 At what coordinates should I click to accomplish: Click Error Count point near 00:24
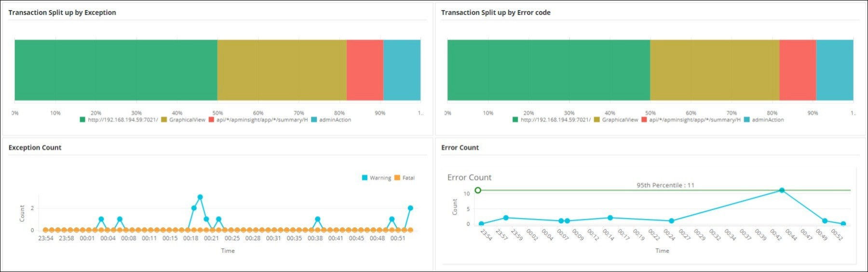[x=672, y=221]
